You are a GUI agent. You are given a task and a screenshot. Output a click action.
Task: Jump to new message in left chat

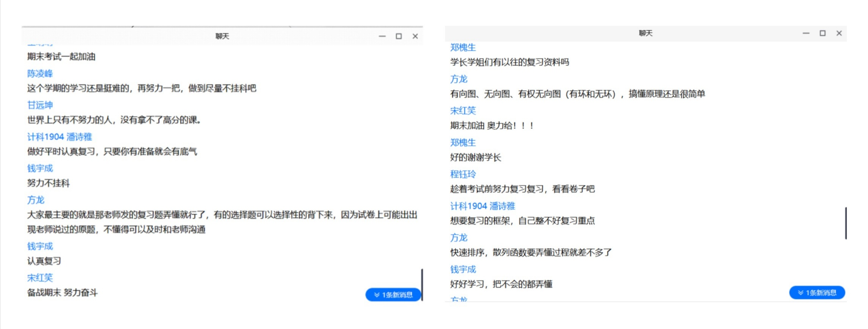coord(393,295)
